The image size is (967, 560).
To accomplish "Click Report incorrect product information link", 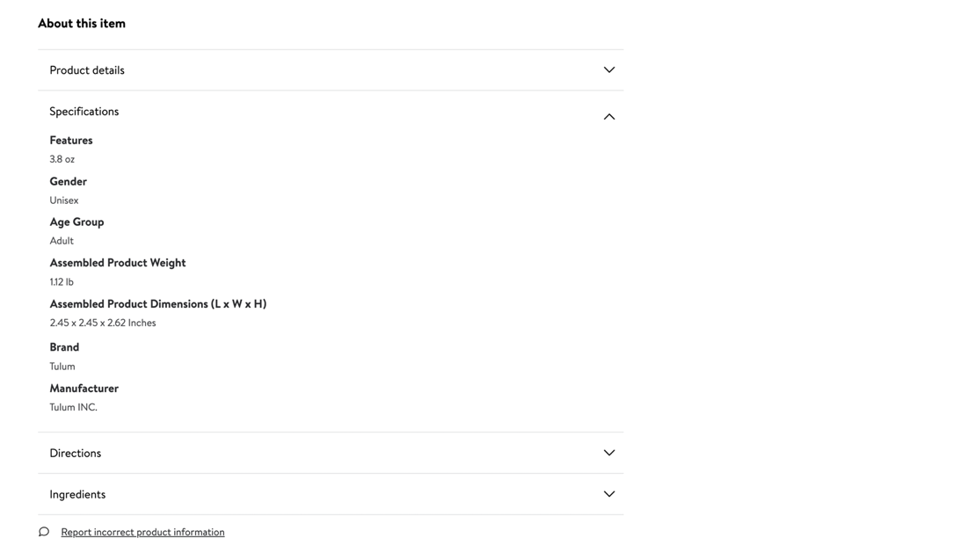I will coord(142,532).
